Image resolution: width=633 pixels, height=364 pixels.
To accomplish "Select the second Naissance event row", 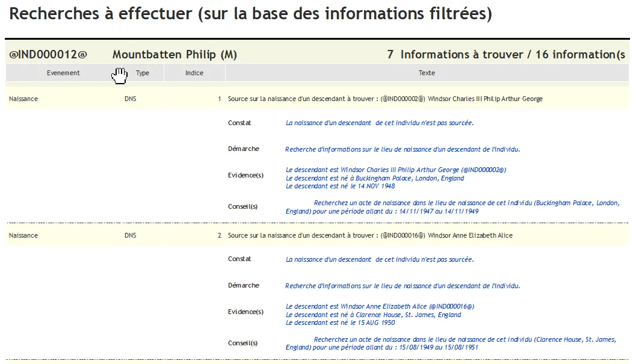I will point(23,235).
